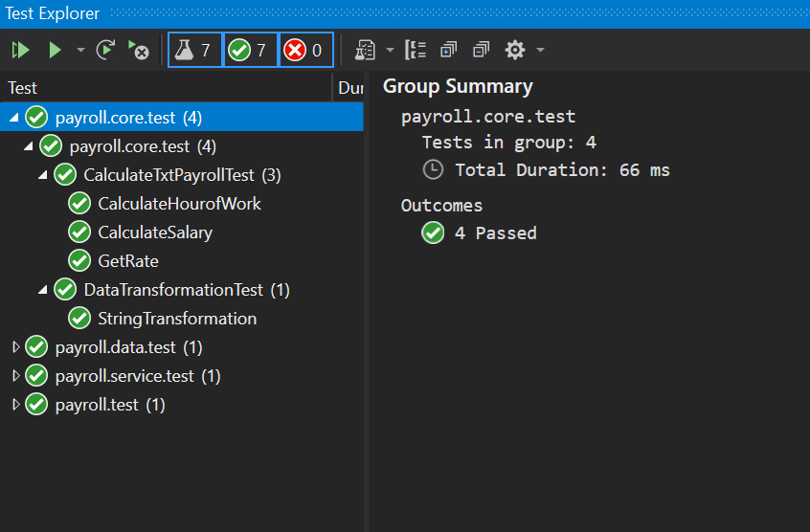Collapse all tests icon
Image resolution: width=810 pixels, height=532 pixels.
481,50
